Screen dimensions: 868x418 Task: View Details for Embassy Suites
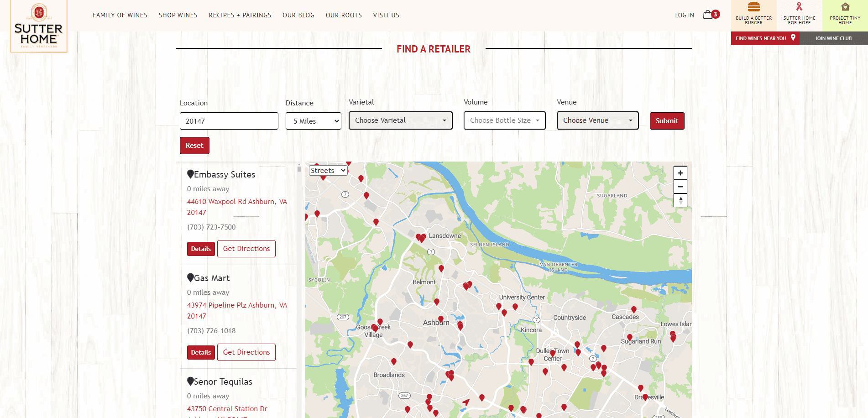(x=201, y=249)
